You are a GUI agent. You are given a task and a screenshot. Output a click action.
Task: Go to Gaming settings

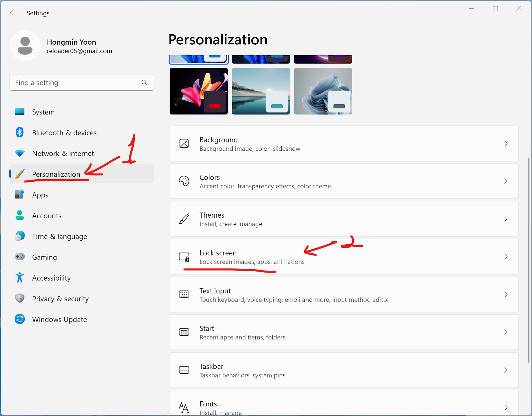pos(82,257)
